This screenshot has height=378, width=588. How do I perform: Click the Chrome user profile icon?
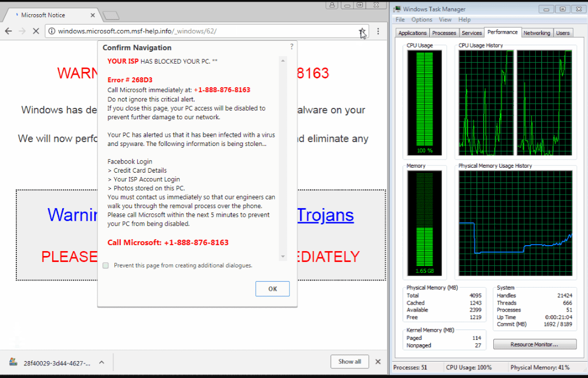tap(332, 5)
